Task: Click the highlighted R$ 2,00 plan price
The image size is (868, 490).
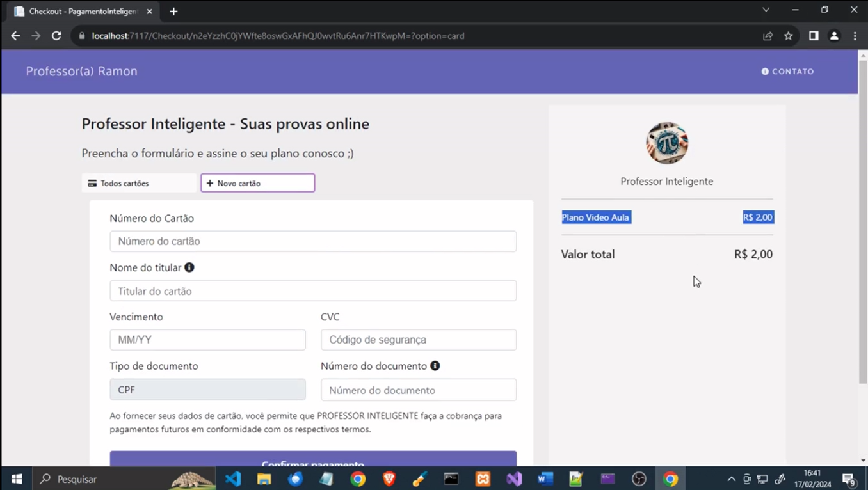Action: coord(758,217)
